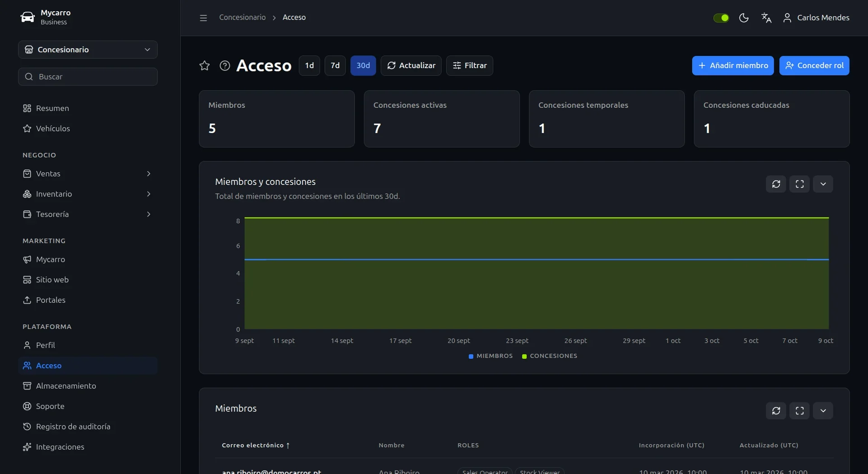Click in the Buscar search field
This screenshot has height=474, width=868.
click(x=88, y=77)
